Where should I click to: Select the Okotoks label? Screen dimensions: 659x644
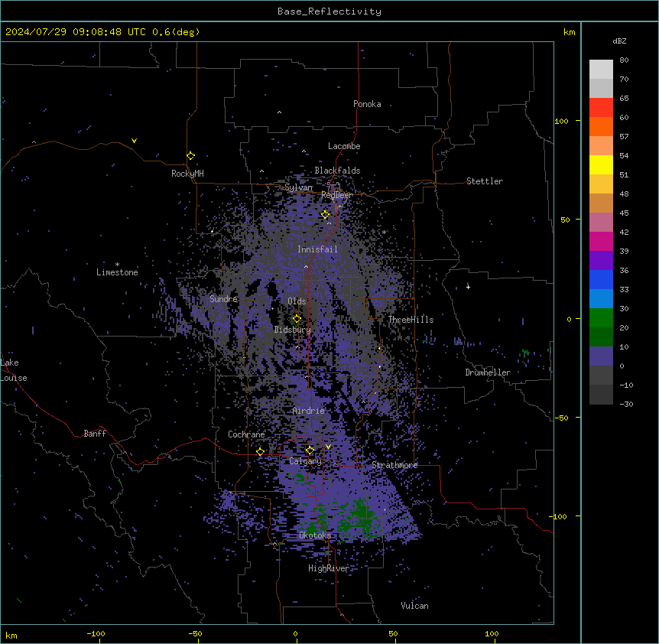point(315,535)
